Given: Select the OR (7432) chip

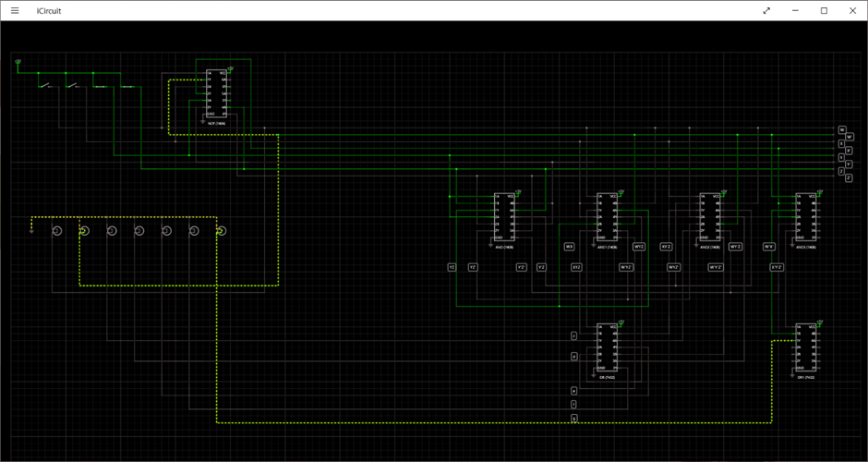Looking at the screenshot, I should click(x=608, y=347).
